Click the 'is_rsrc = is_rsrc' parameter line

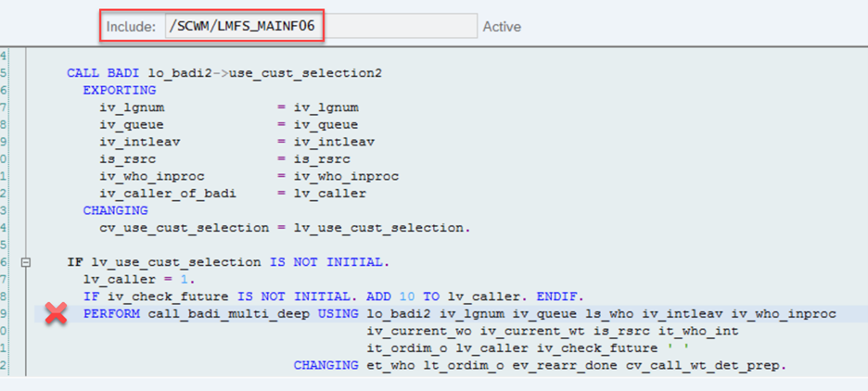coord(224,159)
